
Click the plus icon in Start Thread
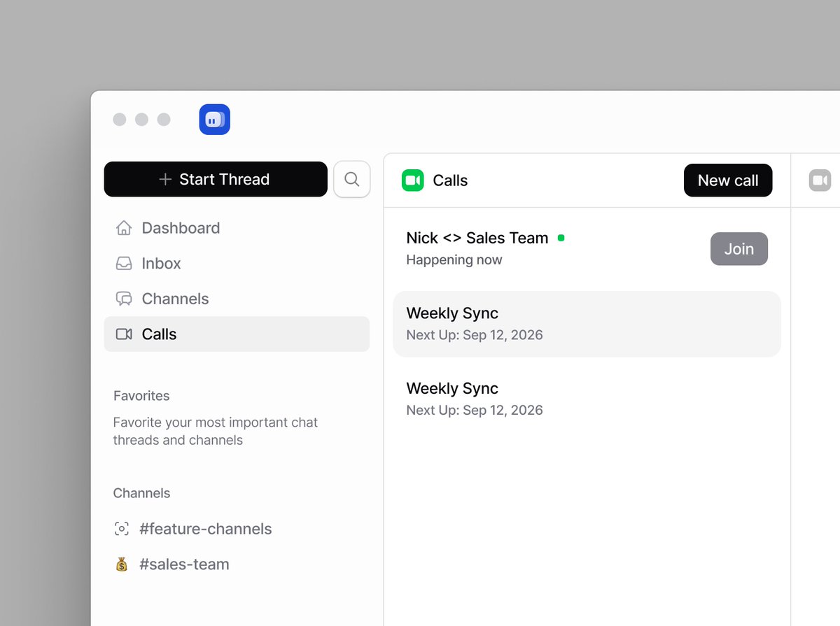[165, 180]
